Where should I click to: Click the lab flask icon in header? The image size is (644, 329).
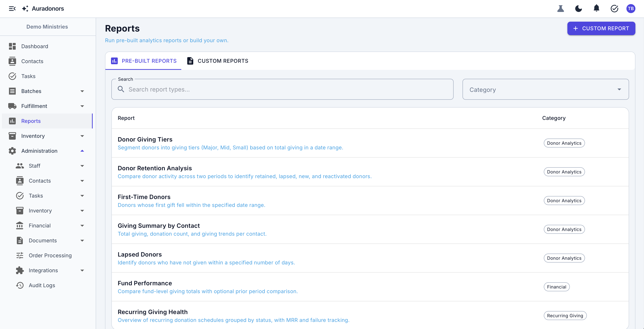tap(560, 9)
